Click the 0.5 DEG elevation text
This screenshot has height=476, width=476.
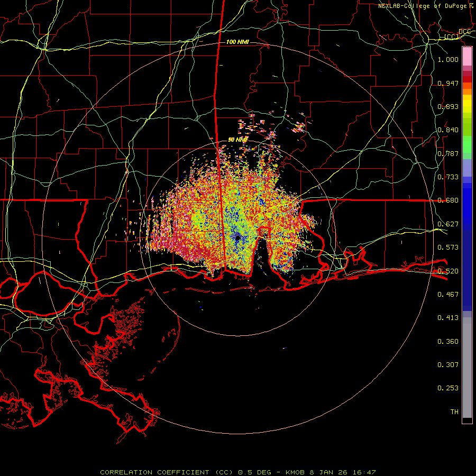tap(255, 472)
